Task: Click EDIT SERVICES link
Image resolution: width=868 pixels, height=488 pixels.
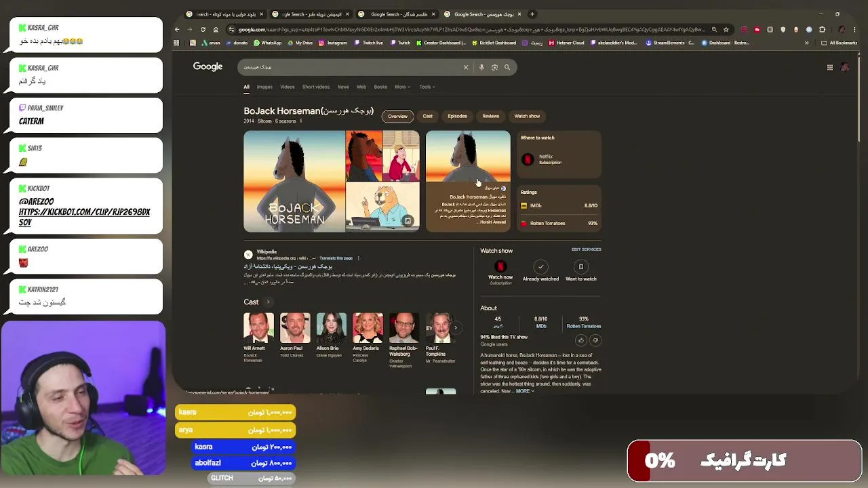Action: click(586, 249)
